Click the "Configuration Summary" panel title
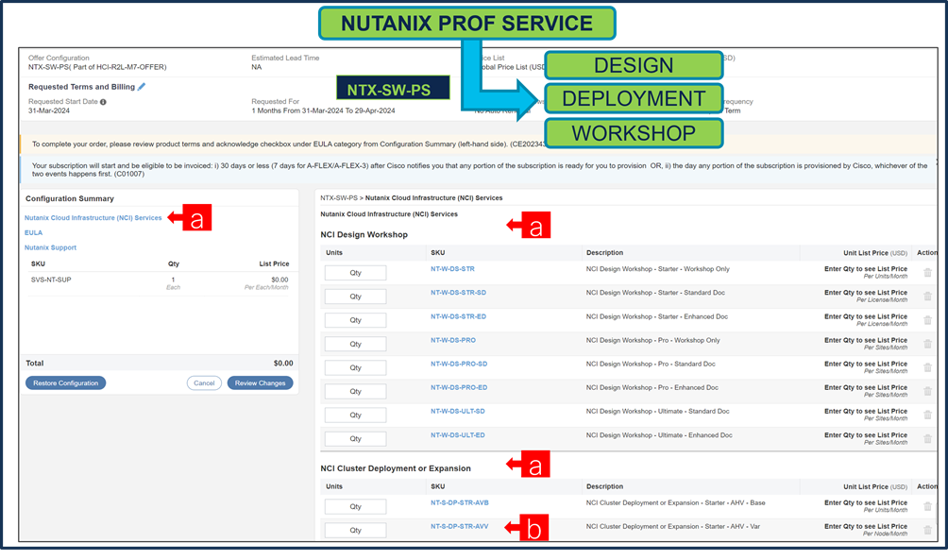Screen dimensions: 948x560 [70, 198]
